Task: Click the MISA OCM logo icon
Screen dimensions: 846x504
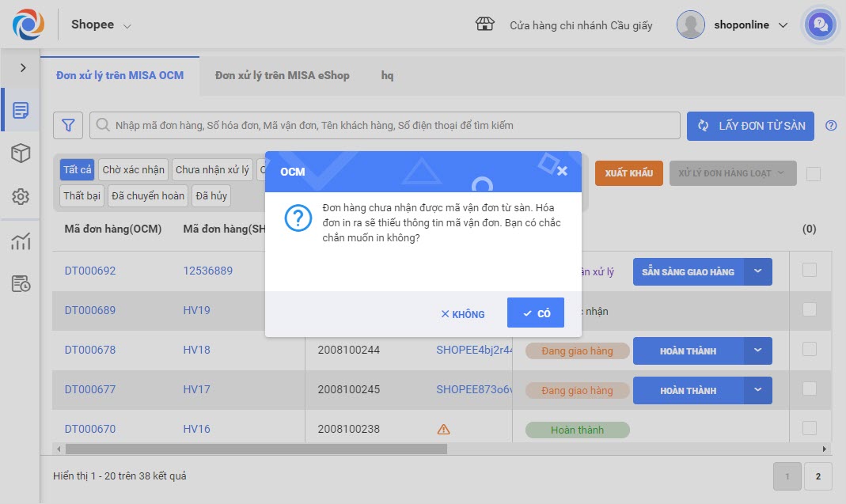Action: pyautogui.click(x=28, y=25)
